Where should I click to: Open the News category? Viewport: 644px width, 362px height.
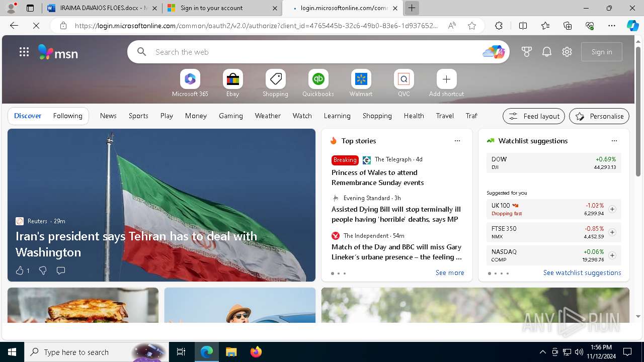pyautogui.click(x=108, y=116)
